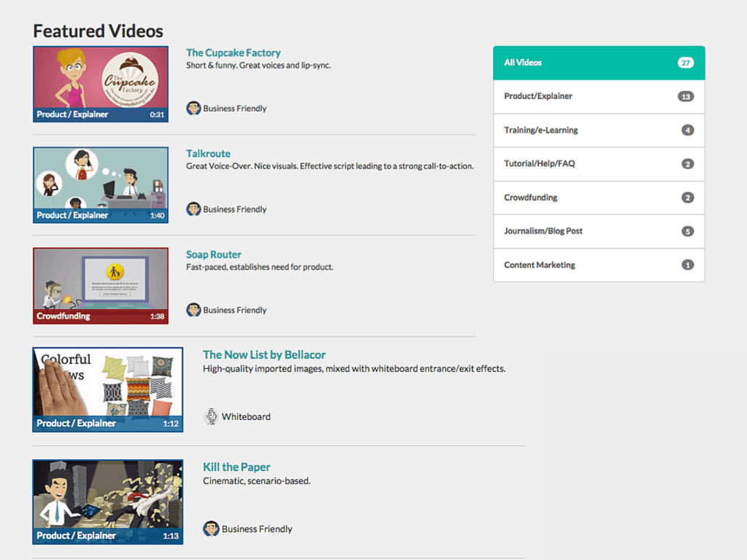Image resolution: width=747 pixels, height=560 pixels.
Task: Open the Talkroute title link
Action: (x=208, y=154)
